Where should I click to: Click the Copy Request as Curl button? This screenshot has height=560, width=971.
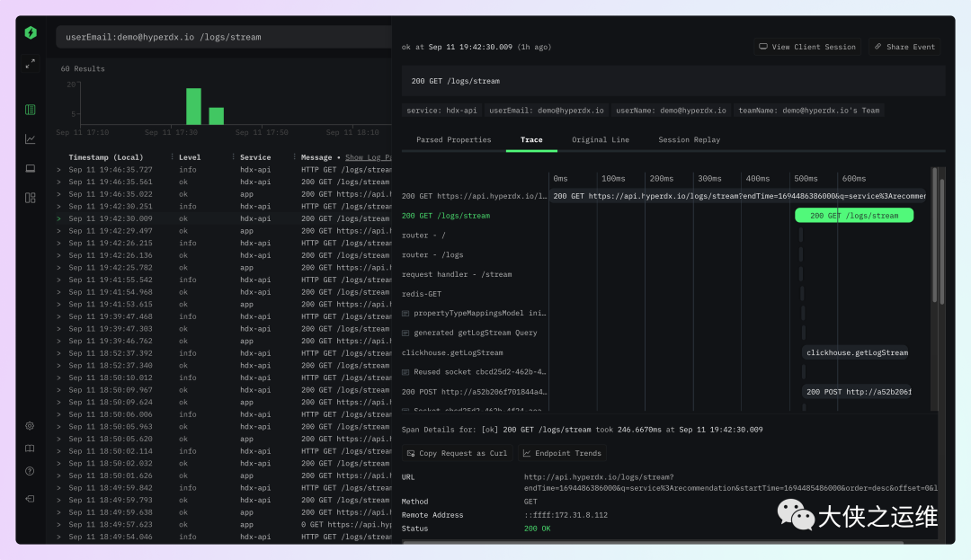coord(457,454)
